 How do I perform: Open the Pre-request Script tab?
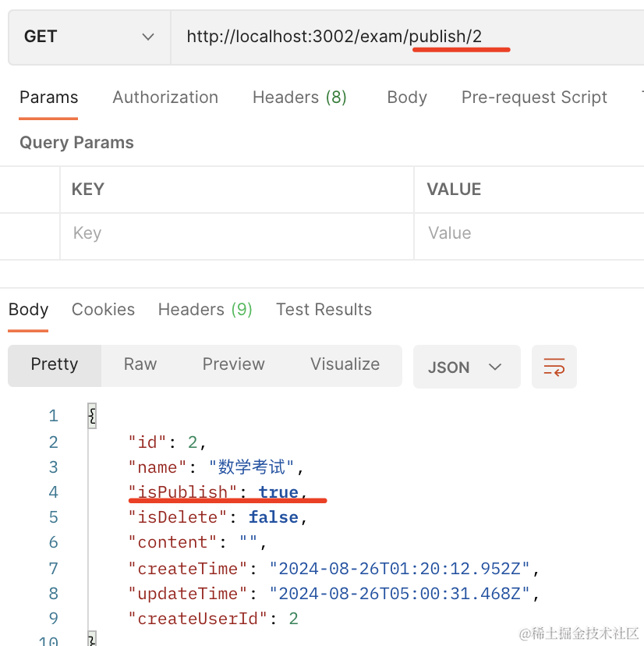tap(534, 98)
